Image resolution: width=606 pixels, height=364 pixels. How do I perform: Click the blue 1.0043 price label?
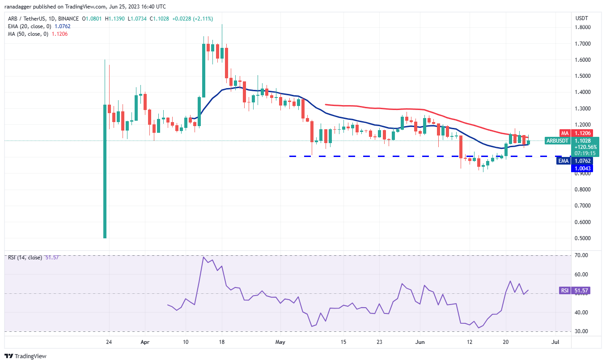coord(581,168)
